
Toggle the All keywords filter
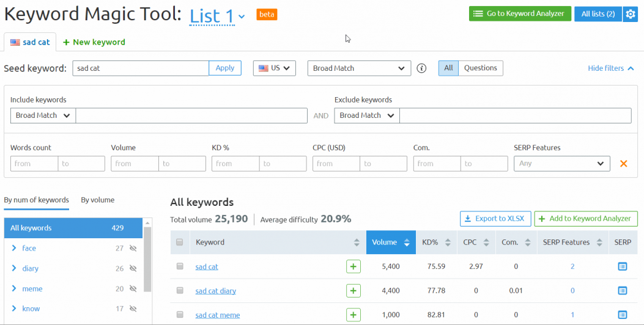point(448,68)
